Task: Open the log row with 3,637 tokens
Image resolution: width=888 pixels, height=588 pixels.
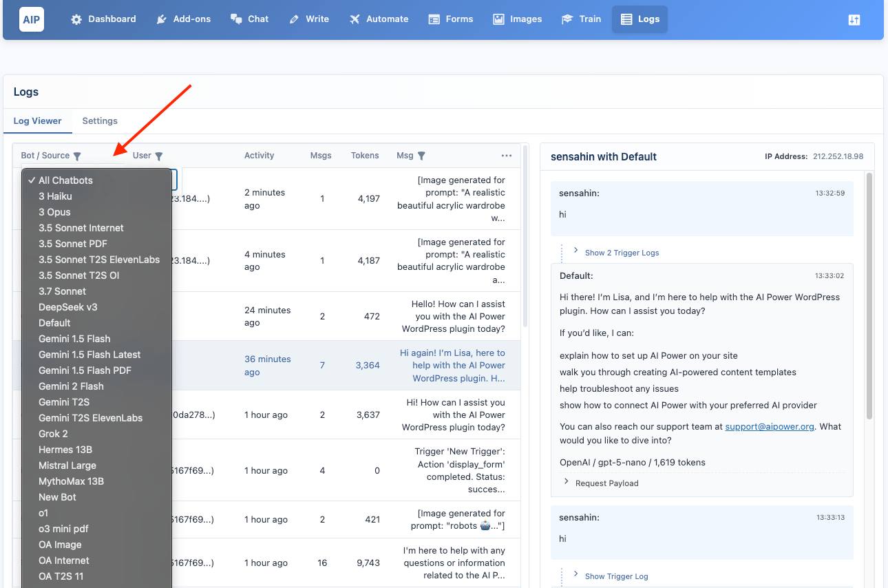Action: [x=267, y=415]
